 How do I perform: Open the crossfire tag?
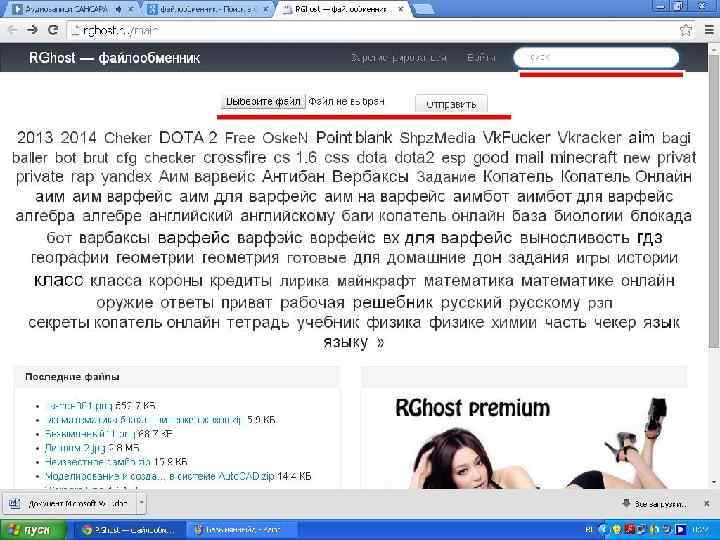coord(234,158)
